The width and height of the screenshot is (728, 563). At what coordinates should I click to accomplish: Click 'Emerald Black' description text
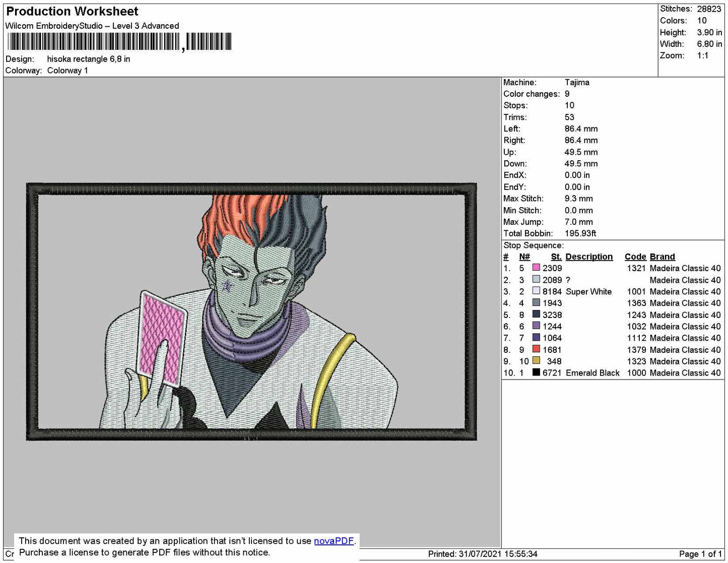pos(592,373)
